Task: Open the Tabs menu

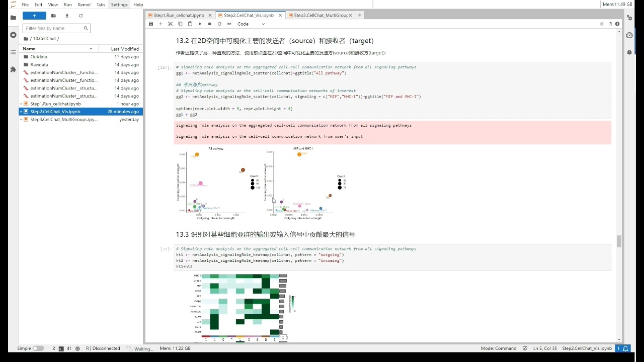Action: coord(101,5)
